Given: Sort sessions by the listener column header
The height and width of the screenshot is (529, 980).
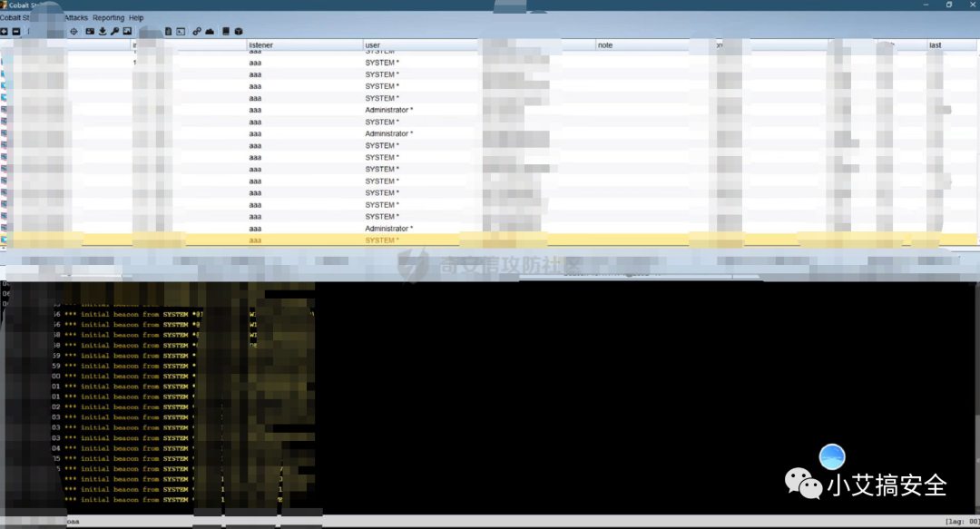Looking at the screenshot, I should click(304, 45).
